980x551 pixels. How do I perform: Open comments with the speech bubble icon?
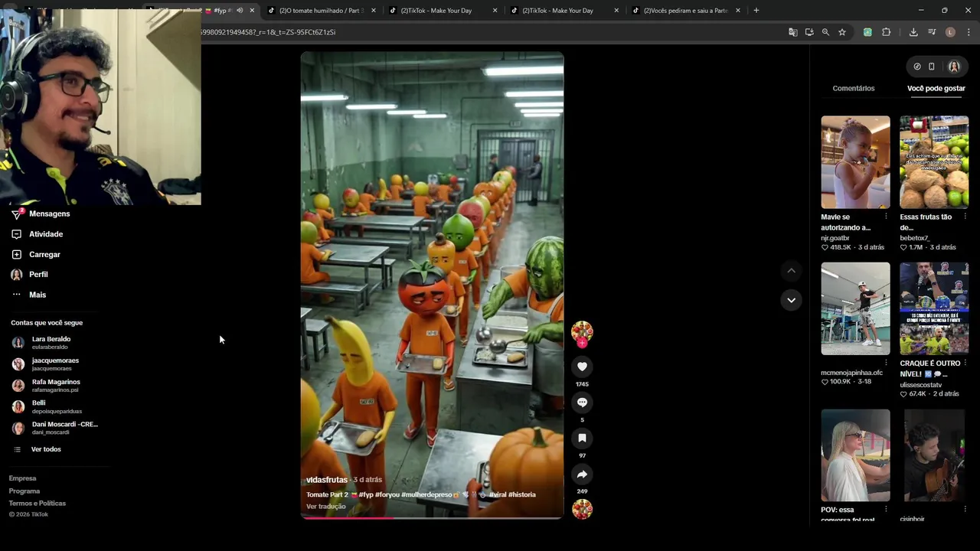582,403
